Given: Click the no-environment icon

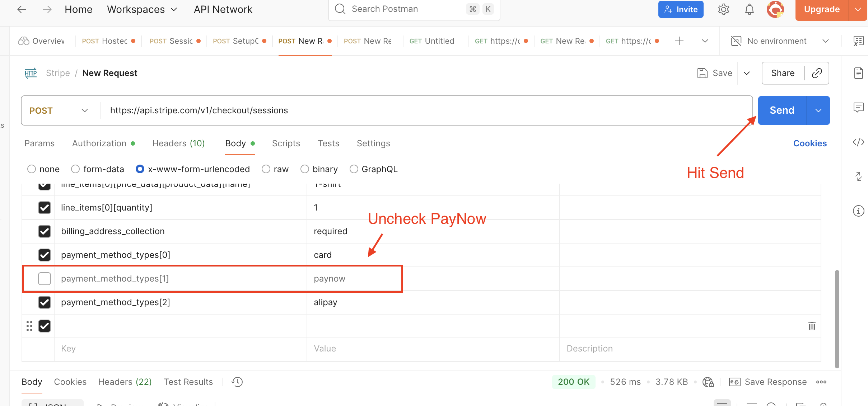Looking at the screenshot, I should 736,41.
